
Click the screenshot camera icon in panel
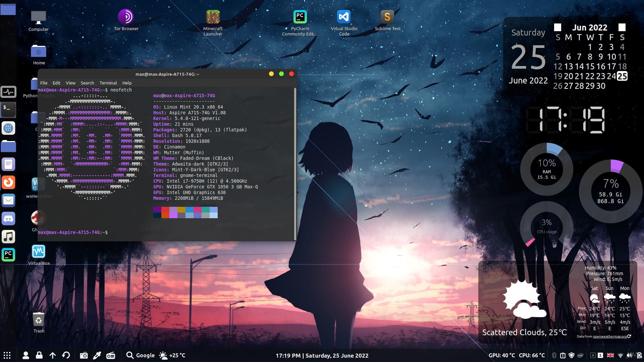[84, 355]
